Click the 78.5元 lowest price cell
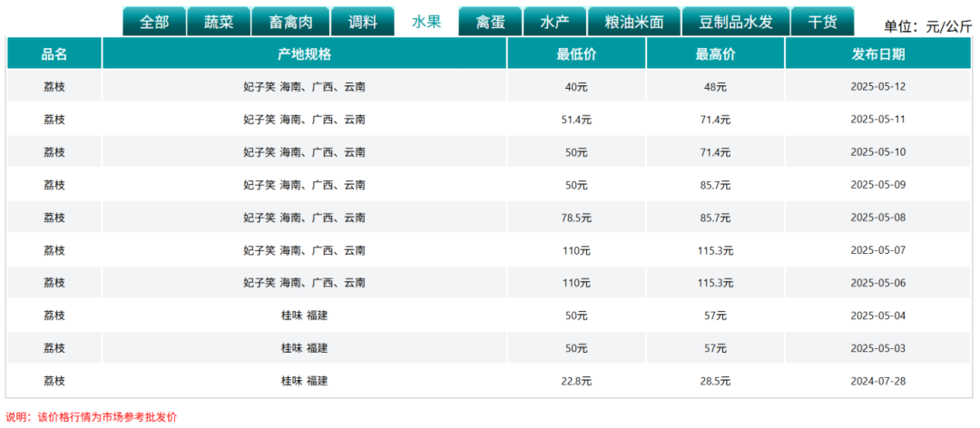Image resolution: width=980 pixels, height=428 pixels. point(576,218)
